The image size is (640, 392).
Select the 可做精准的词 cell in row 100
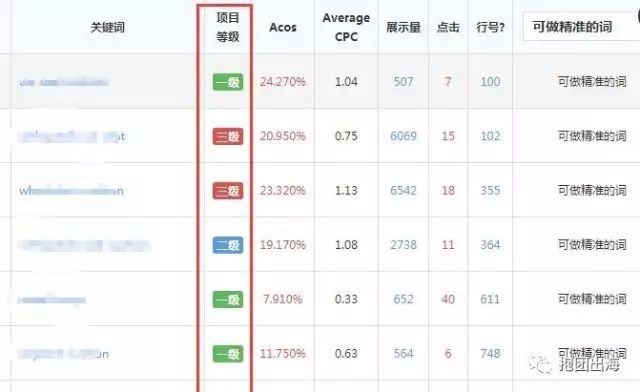592,82
